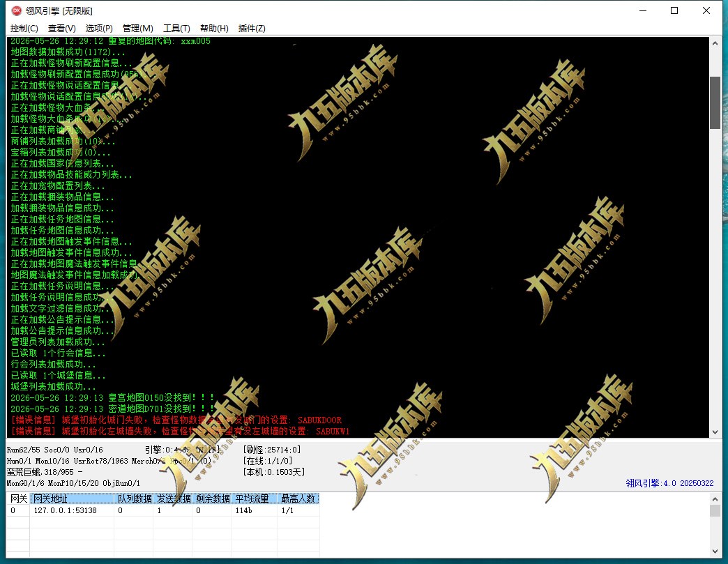Click the log panel scrollbar thumb
Screen dimensions: 728x564
click(x=715, y=102)
